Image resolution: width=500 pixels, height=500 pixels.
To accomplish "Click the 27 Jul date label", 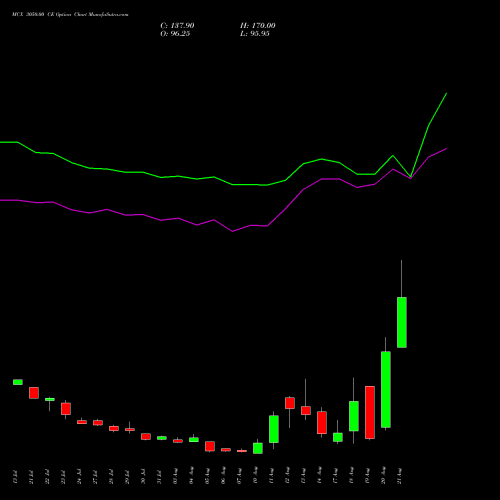I will [96, 477].
